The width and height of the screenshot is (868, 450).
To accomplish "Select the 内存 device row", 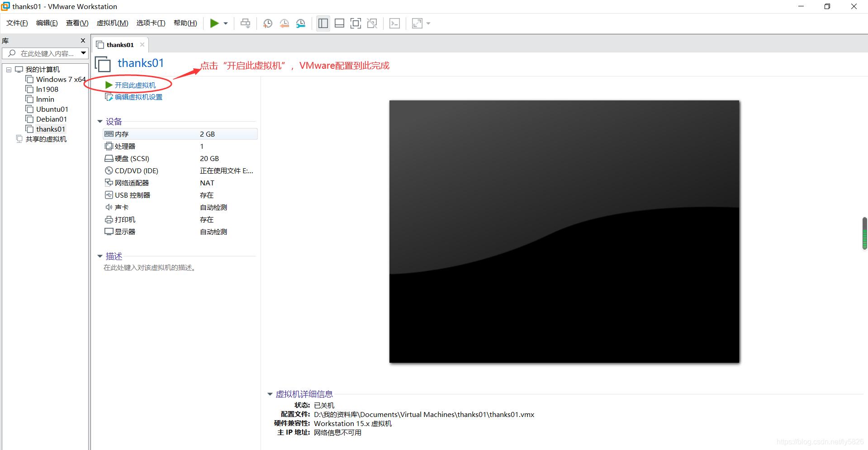I will [180, 134].
